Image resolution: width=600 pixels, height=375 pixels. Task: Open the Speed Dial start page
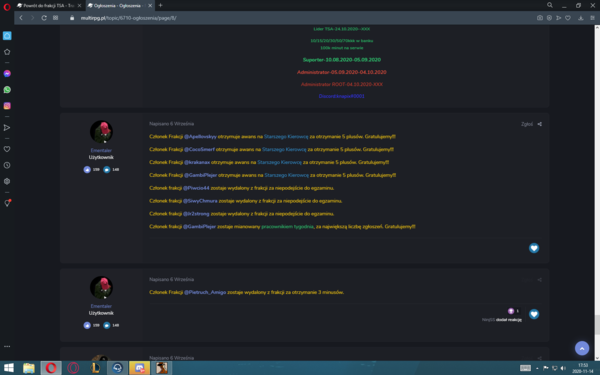coord(55,18)
